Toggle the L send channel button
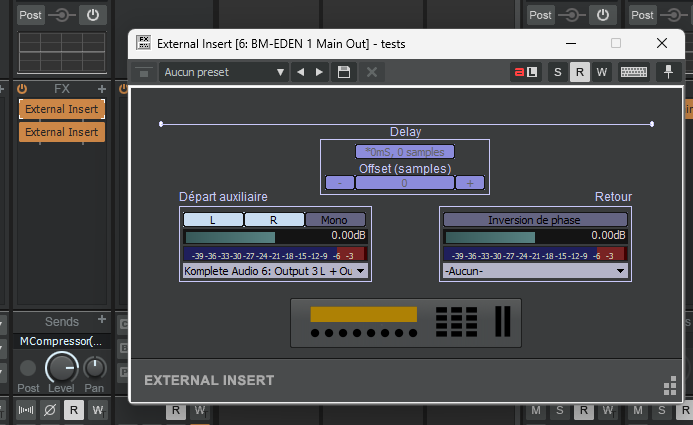 point(213,220)
